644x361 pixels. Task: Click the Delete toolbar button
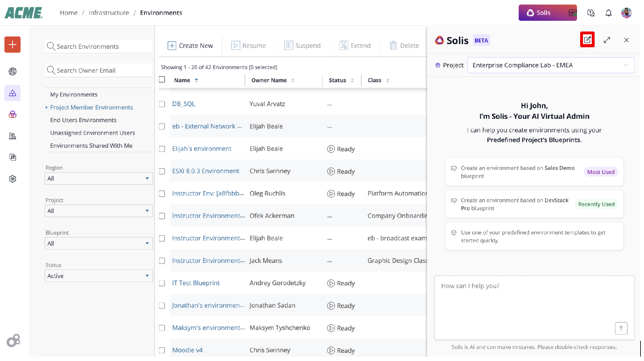click(404, 46)
